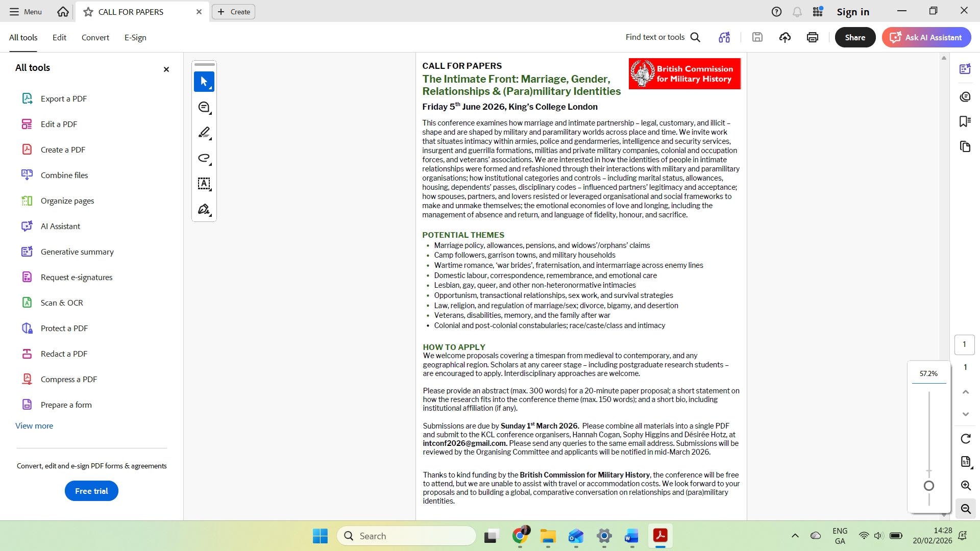
Task: Select the arrow selection tool
Action: [x=204, y=82]
